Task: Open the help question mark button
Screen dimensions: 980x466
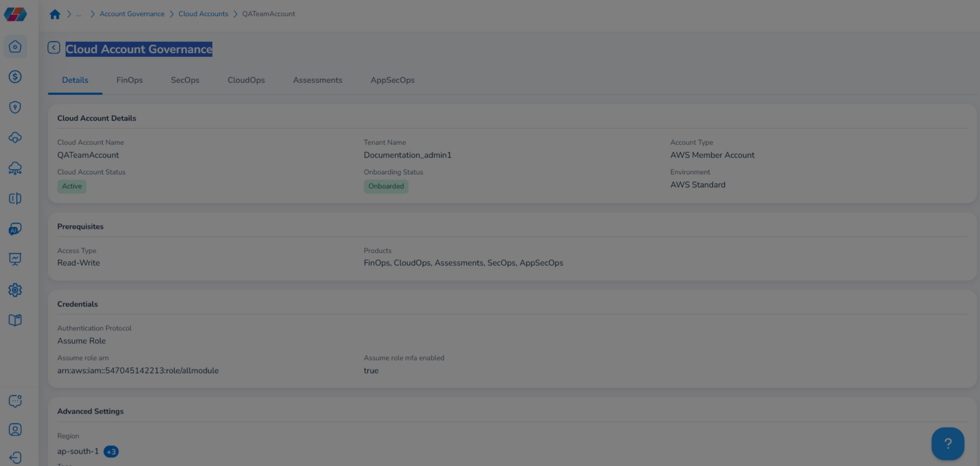Action: 947,444
